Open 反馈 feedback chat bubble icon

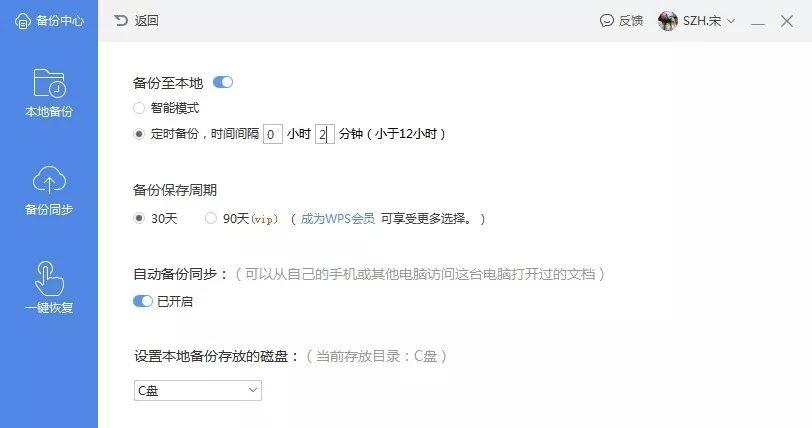pyautogui.click(x=606, y=21)
